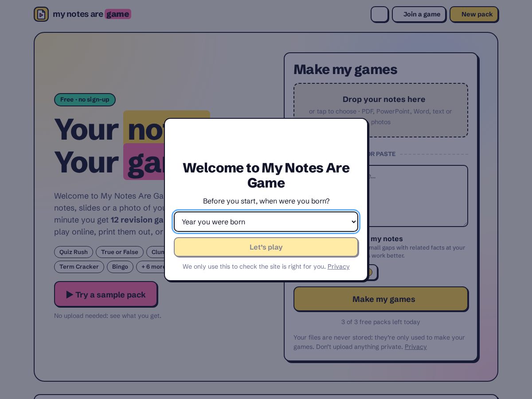This screenshot has height=399, width=532.
Task: Click the 'Free · no sign-up' badge
Action: 85,99
